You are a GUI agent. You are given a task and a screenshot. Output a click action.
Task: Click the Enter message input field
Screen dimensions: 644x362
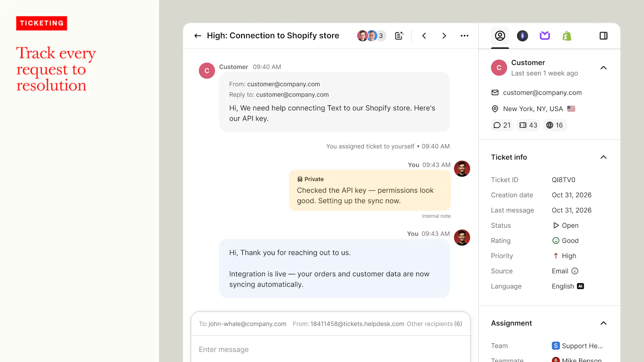pos(330,349)
